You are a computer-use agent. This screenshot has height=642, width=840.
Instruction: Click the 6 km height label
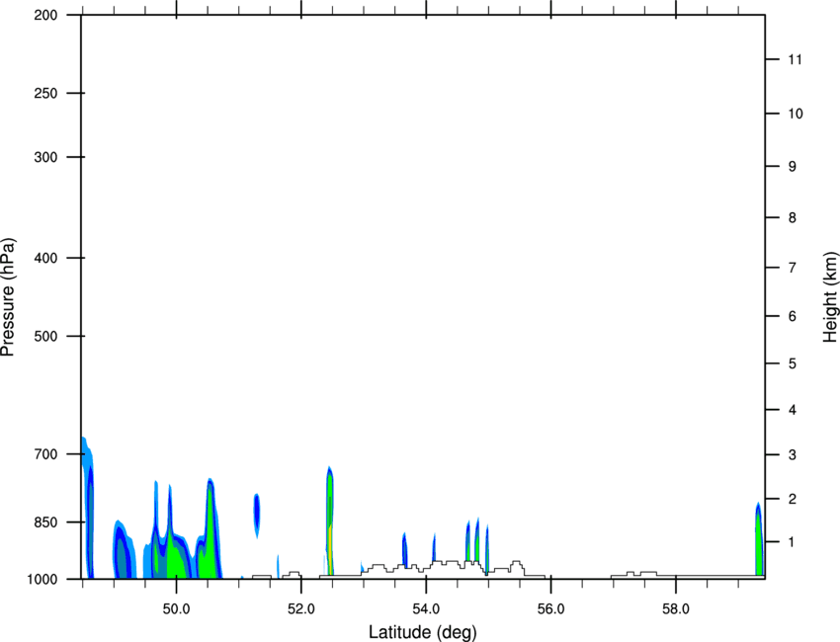pos(793,316)
